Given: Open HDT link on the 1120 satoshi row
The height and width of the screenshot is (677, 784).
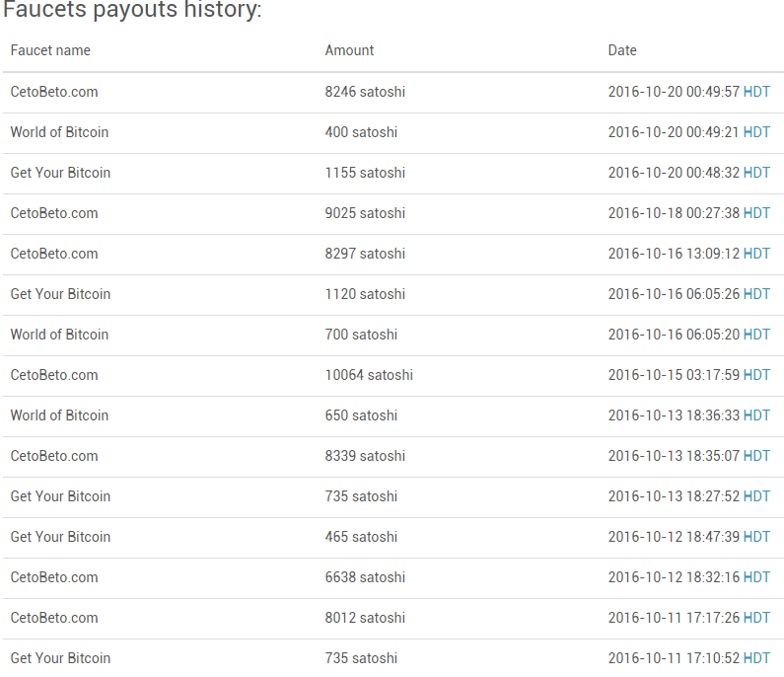Looking at the screenshot, I should click(756, 294).
